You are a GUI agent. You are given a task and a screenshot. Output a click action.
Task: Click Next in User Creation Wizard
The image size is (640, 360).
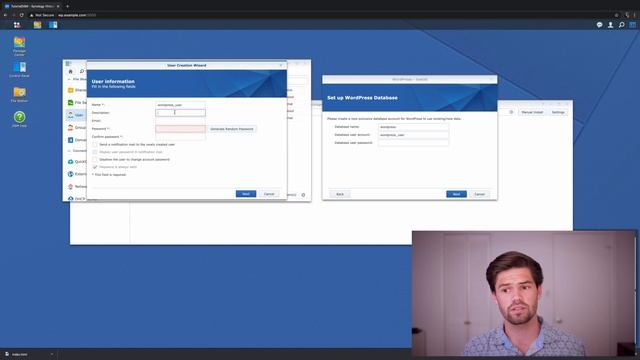point(246,194)
